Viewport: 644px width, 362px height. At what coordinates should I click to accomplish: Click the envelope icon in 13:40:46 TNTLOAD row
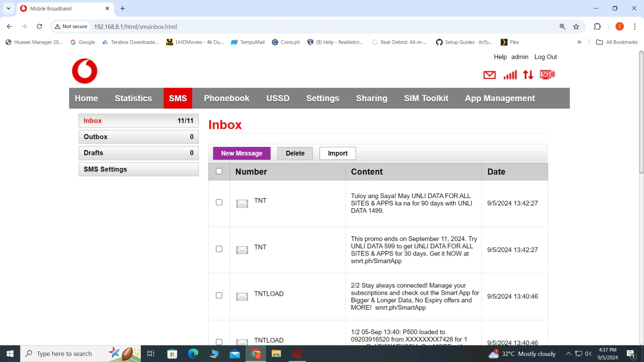pyautogui.click(x=242, y=297)
